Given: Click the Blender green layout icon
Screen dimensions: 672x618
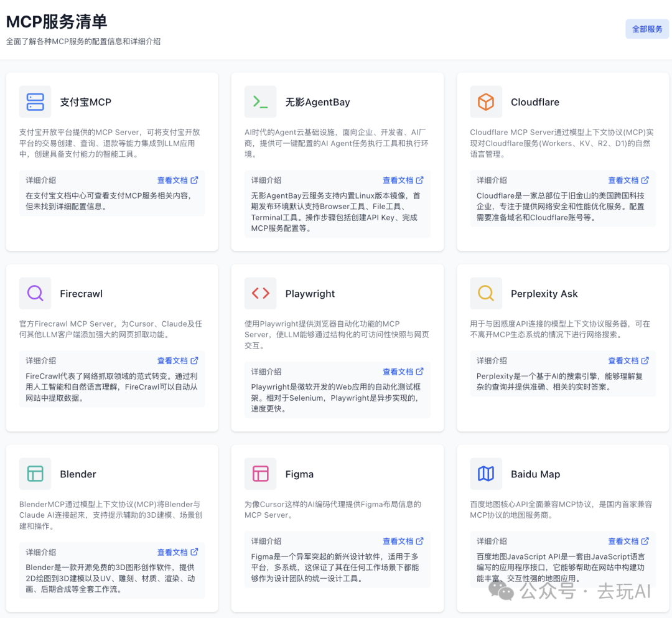Looking at the screenshot, I should point(35,474).
